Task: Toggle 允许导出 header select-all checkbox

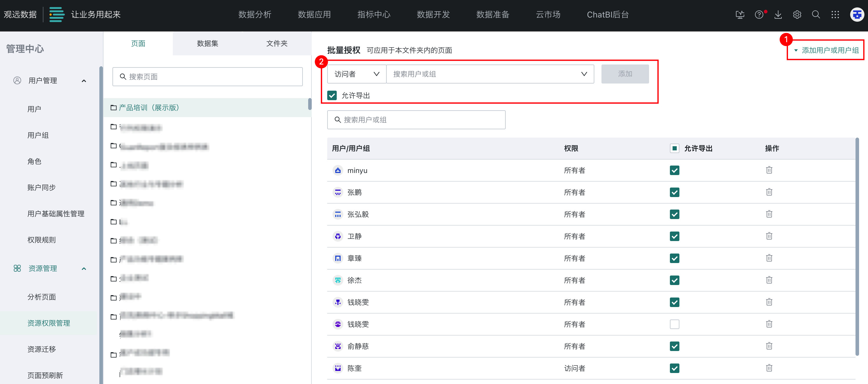Action: pos(674,148)
